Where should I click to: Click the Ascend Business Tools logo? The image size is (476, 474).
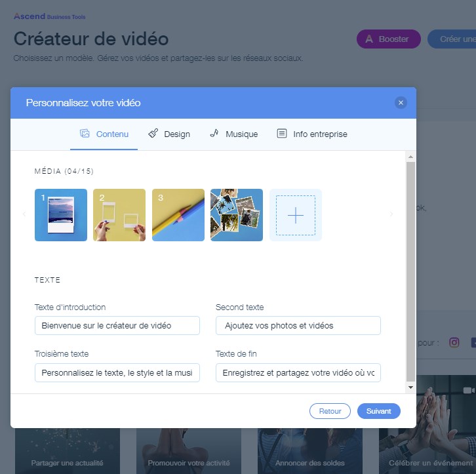point(49,16)
